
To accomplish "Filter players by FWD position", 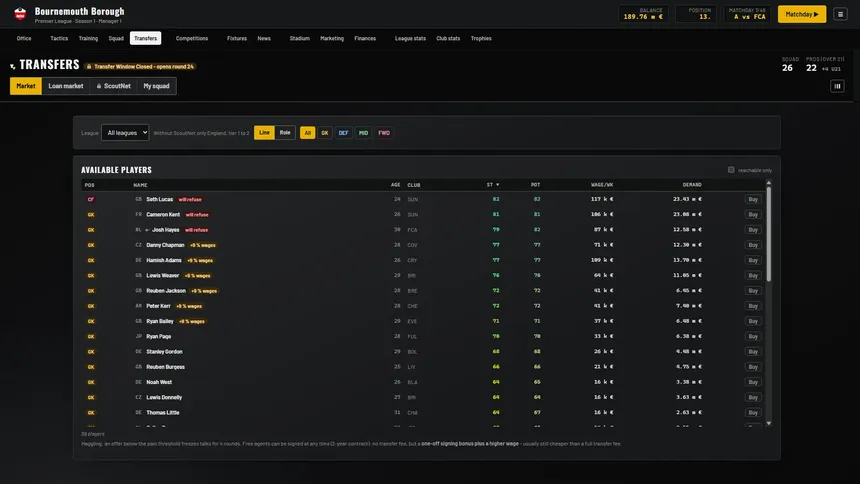I will pyautogui.click(x=384, y=133).
